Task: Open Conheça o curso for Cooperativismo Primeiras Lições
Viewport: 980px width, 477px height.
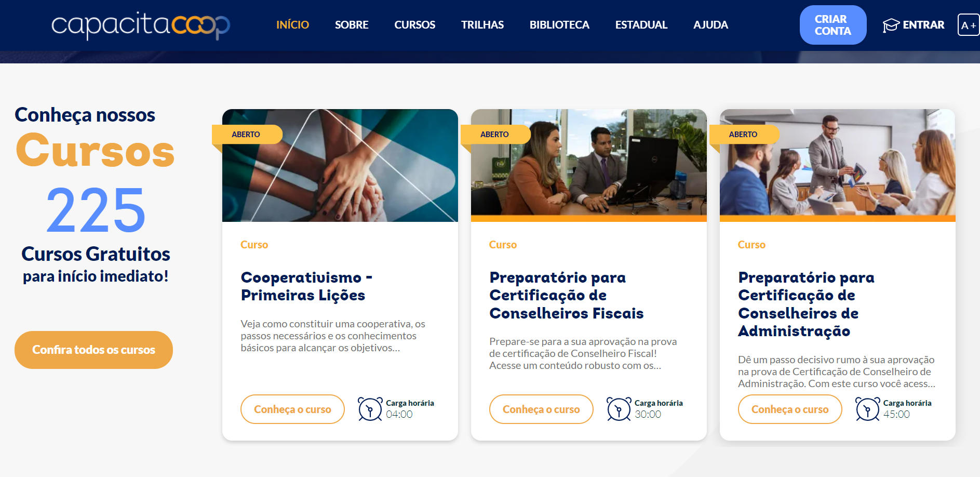Action: [x=292, y=409]
